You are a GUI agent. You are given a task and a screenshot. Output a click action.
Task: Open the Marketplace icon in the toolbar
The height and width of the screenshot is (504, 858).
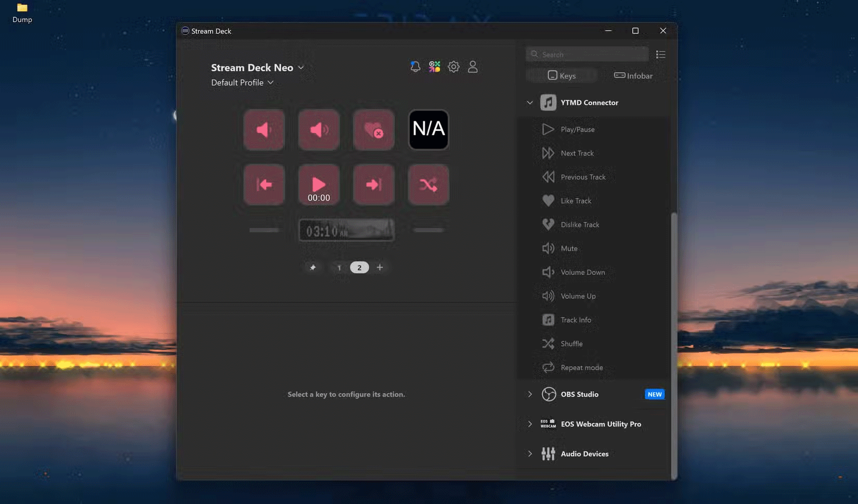click(x=434, y=67)
